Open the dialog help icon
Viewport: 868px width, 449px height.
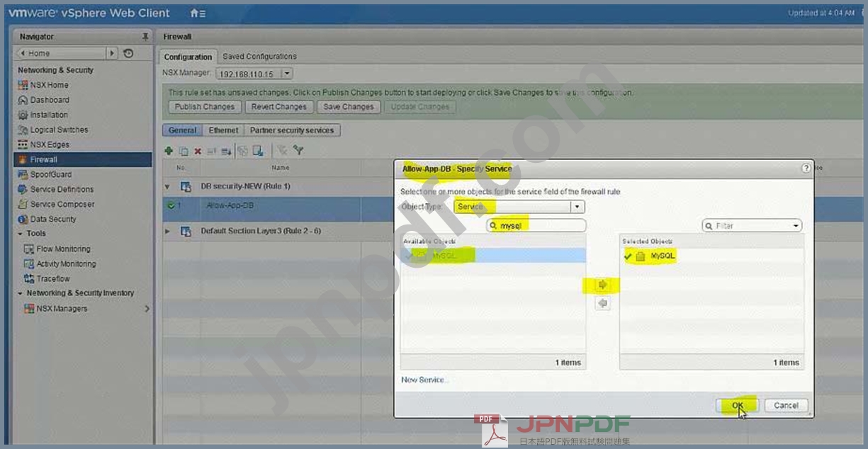806,169
